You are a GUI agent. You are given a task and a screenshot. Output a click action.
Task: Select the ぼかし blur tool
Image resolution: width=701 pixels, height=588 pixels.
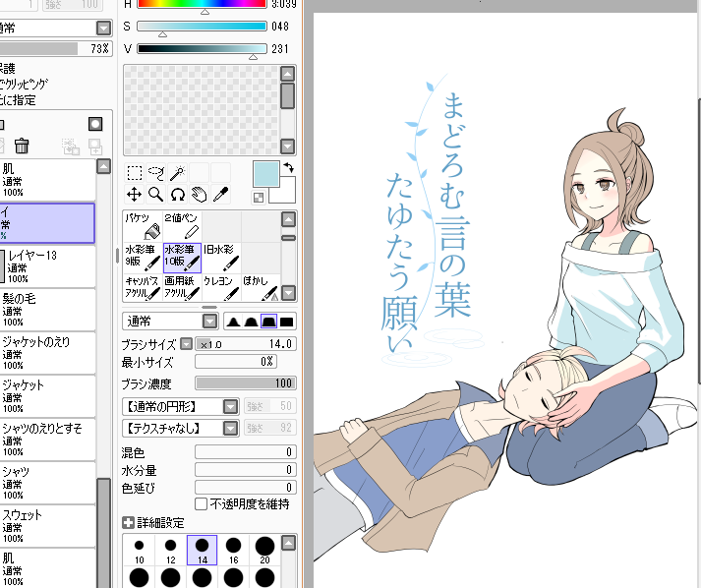tap(261, 287)
